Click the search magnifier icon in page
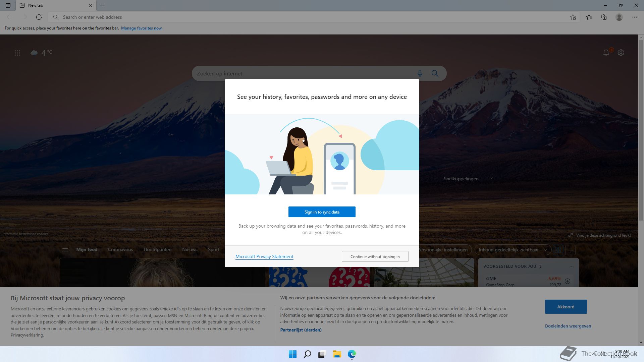This screenshot has height=362, width=644. click(x=435, y=73)
